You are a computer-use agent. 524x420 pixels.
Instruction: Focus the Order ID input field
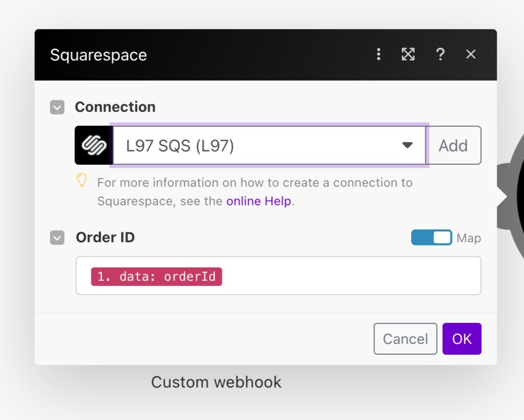tap(278, 276)
